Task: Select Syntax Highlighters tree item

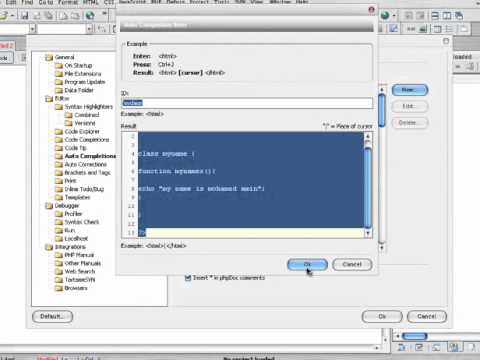Action: click(x=89, y=107)
